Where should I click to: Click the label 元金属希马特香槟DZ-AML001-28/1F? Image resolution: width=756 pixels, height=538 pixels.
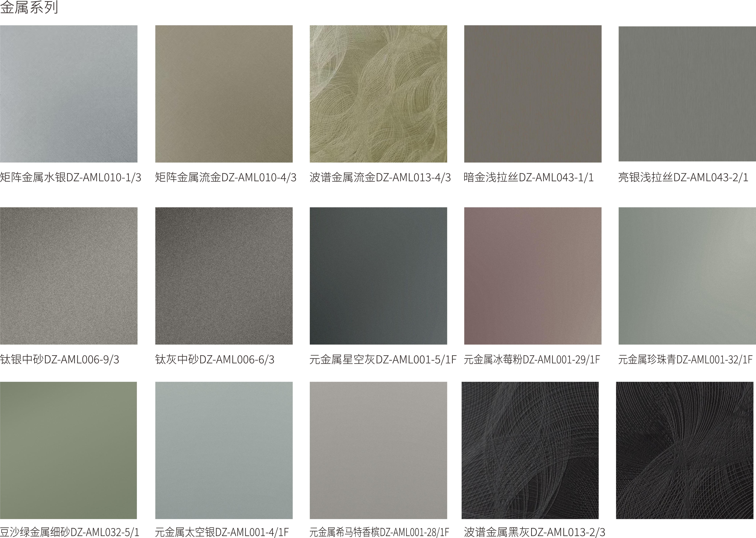(x=379, y=532)
